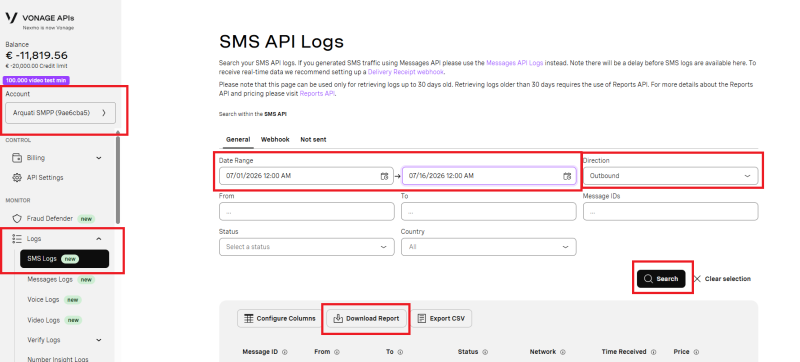This screenshot has width=800, height=362.
Task: Click the X icon to clear selection
Action: [x=697, y=279]
